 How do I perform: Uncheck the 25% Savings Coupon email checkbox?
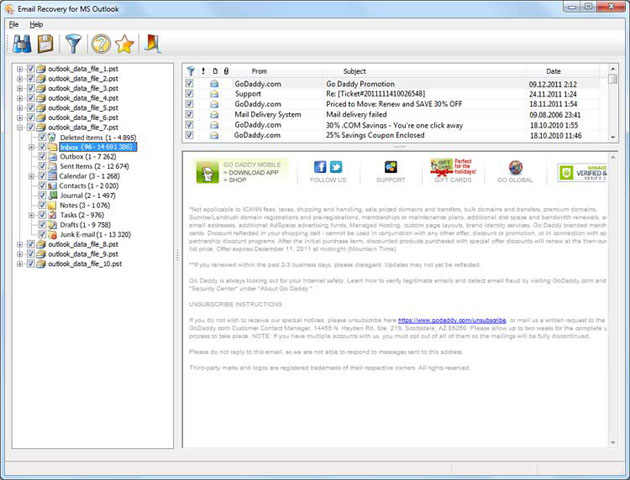[x=189, y=135]
